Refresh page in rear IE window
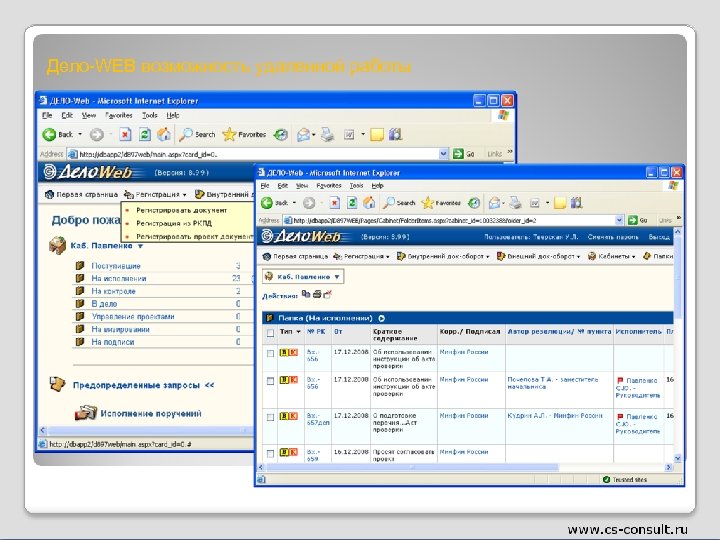Image resolution: width=720 pixels, height=540 pixels. pyautogui.click(x=145, y=135)
